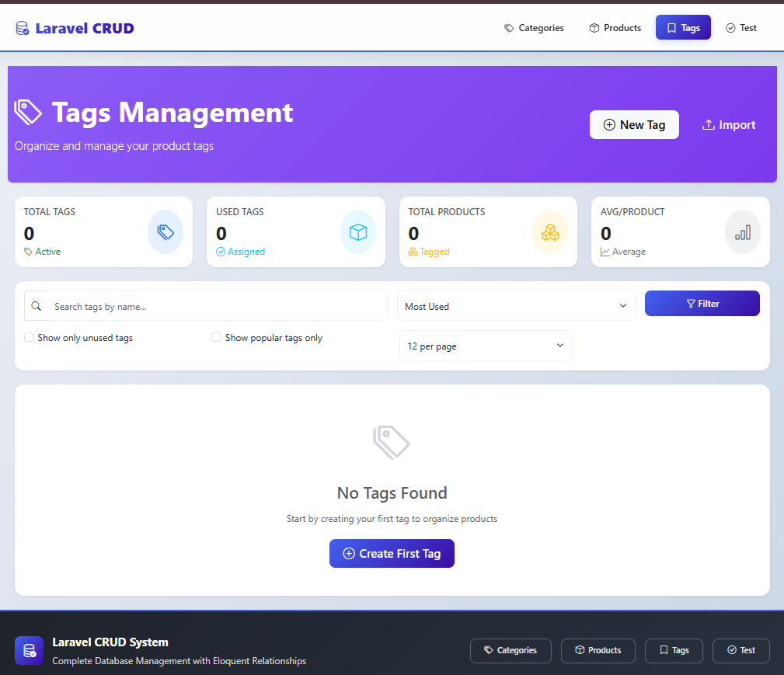The width and height of the screenshot is (784, 675).
Task: Click the AVG/PRODUCT label
Action: click(632, 211)
